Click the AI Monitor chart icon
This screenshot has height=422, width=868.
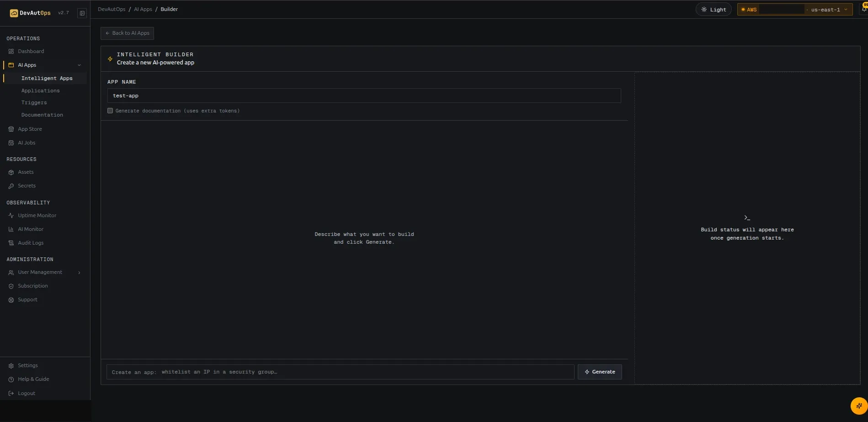click(x=11, y=230)
